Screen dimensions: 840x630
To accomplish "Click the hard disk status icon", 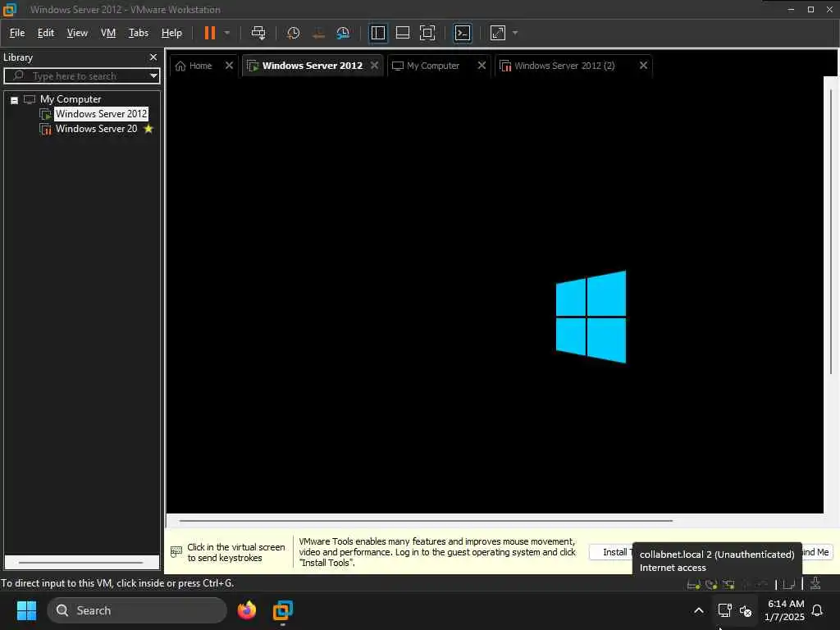I will 693,584.
